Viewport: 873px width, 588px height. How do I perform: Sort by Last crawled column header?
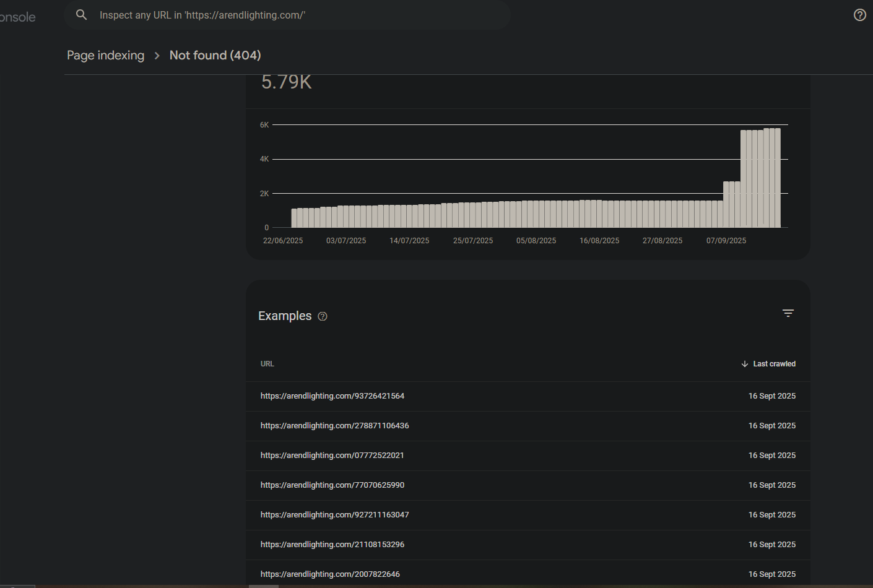[774, 364]
